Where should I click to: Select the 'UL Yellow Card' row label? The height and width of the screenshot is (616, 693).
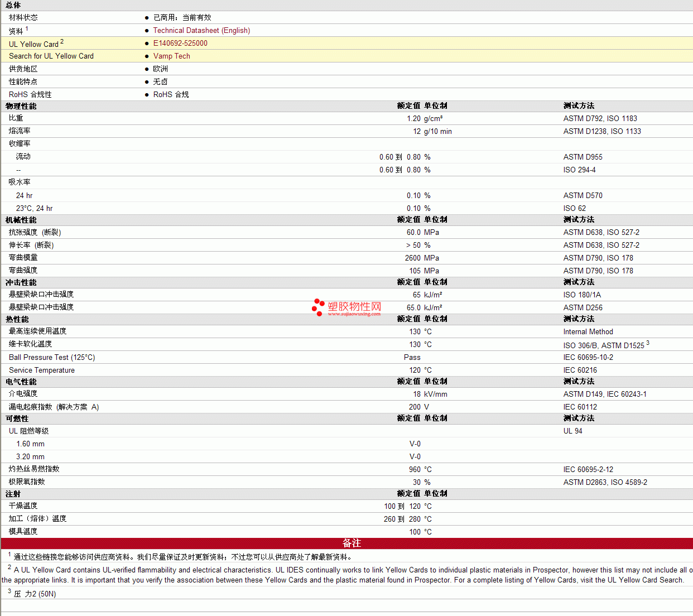[x=33, y=44]
